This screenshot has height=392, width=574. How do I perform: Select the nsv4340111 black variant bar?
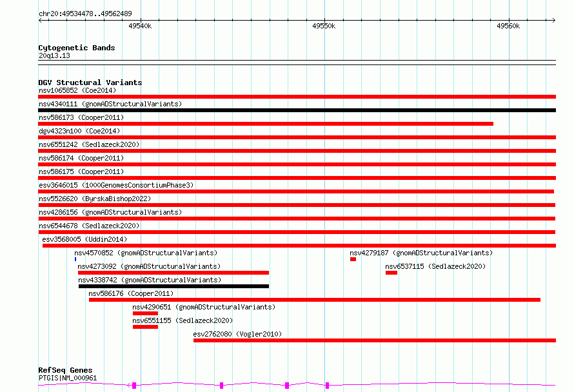(297, 110)
